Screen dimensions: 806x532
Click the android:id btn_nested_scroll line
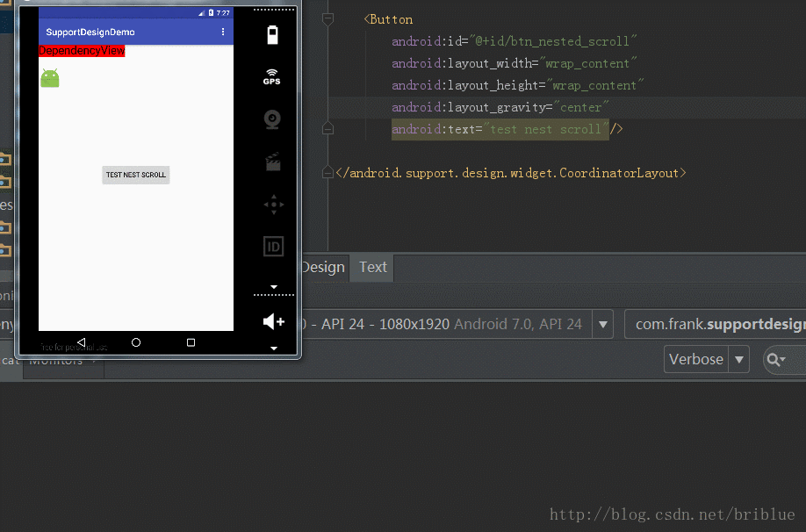click(514, 41)
